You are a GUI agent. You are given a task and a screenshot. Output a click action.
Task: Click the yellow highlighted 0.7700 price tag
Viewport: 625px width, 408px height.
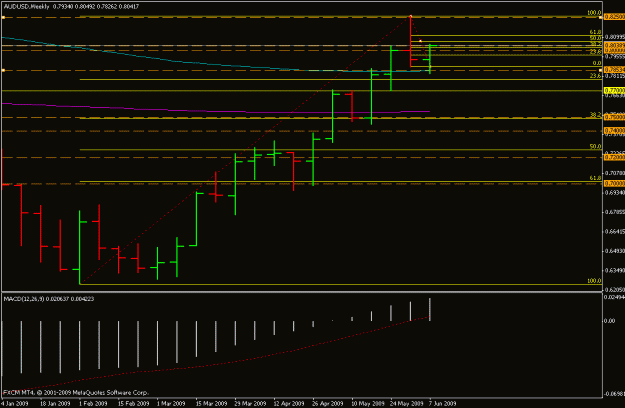pyautogui.click(x=614, y=90)
